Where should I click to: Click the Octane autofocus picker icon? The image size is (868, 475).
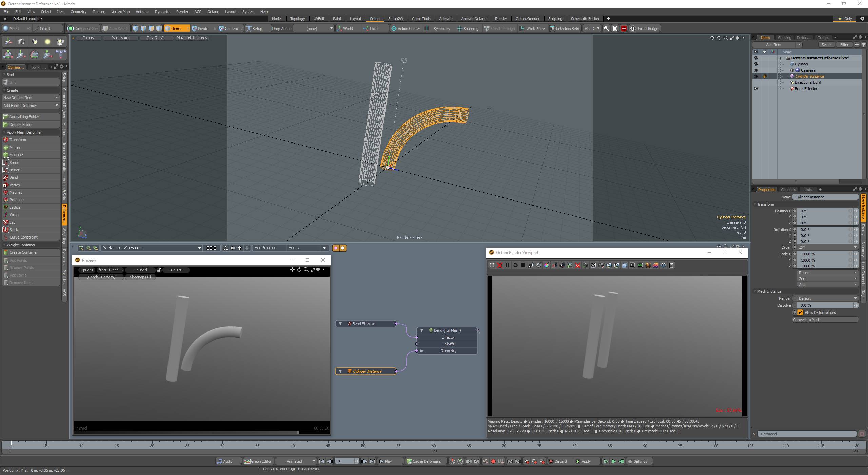pyautogui.click(x=531, y=265)
